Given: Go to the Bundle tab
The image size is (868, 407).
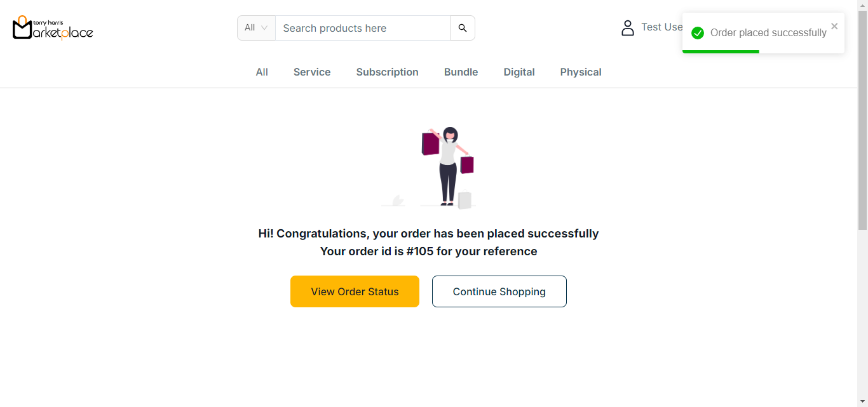Looking at the screenshot, I should (461, 72).
